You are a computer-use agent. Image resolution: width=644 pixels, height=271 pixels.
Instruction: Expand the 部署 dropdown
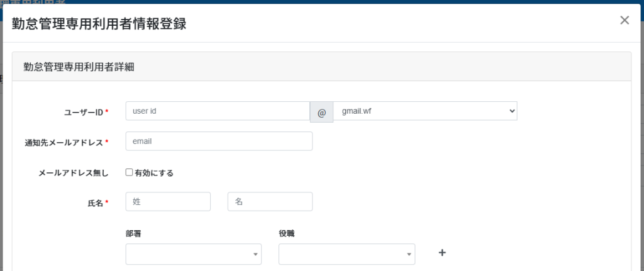[194, 254]
